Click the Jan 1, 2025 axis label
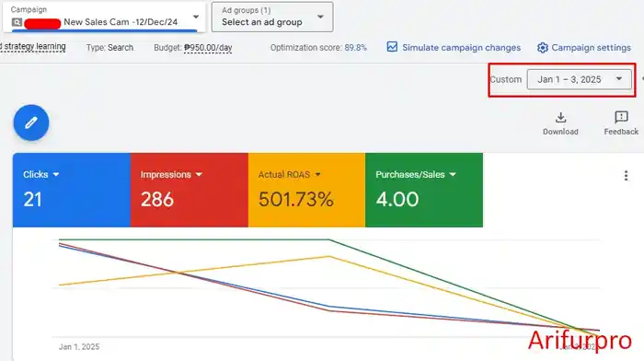Image resolution: width=644 pixels, height=361 pixels. coord(79,346)
